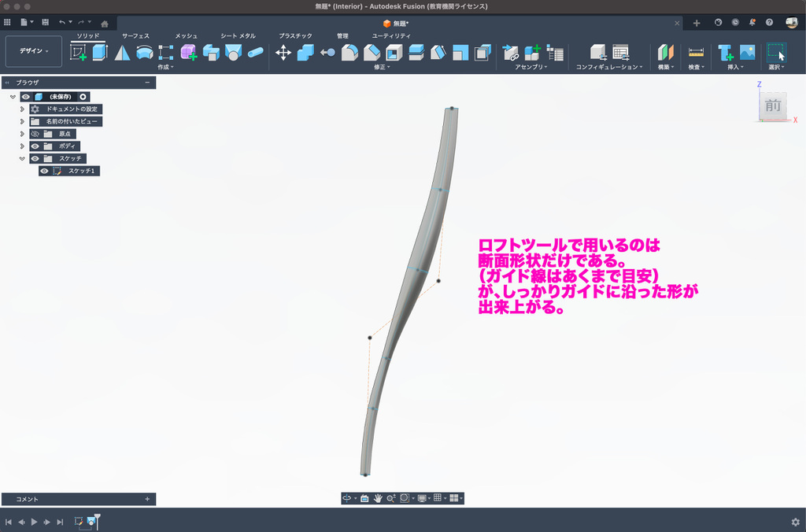Click the Save disk icon
The image size is (806, 532).
click(45, 23)
